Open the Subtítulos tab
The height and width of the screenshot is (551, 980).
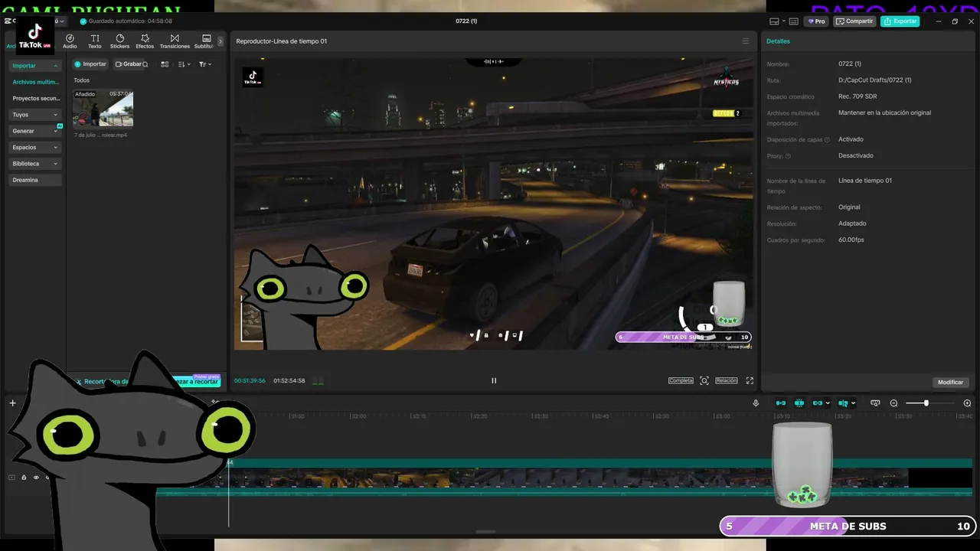pyautogui.click(x=205, y=41)
